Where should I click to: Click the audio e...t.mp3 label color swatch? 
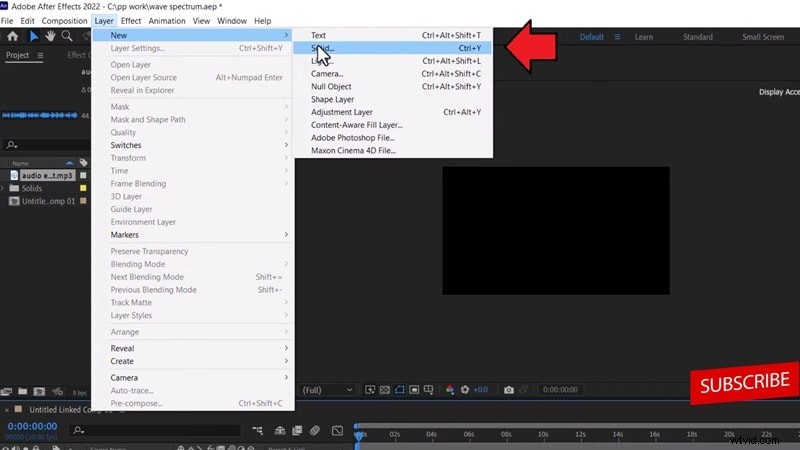click(83, 176)
